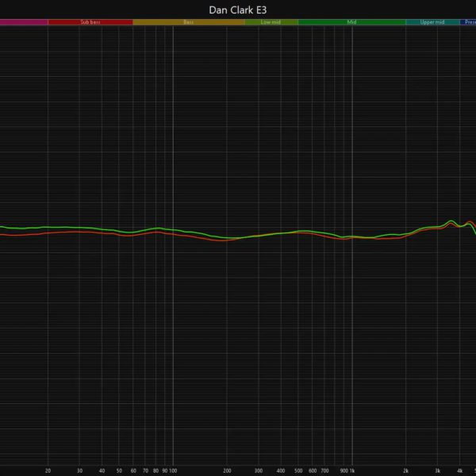Click the 600 Hz axis label
Viewport: 476px width, 476px height.
313,470
